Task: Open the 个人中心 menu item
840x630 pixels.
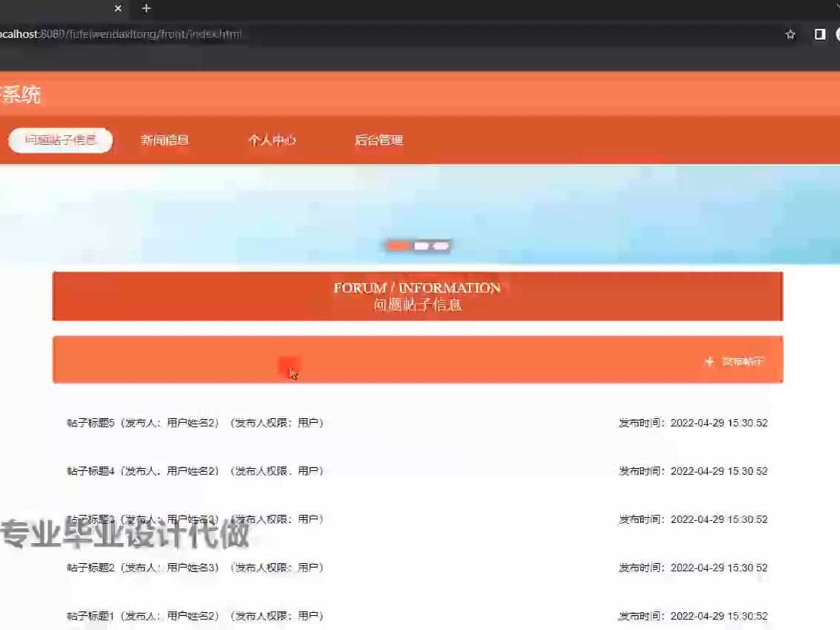Action: tap(272, 140)
